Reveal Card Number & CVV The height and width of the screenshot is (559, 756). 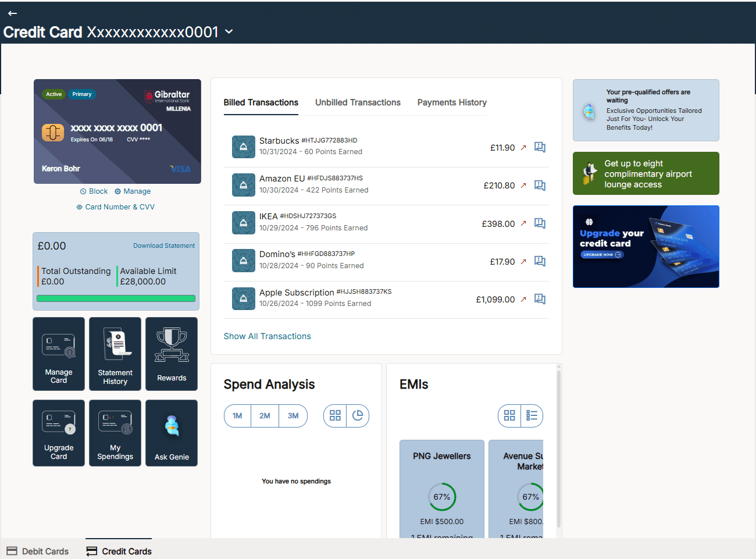click(x=115, y=207)
